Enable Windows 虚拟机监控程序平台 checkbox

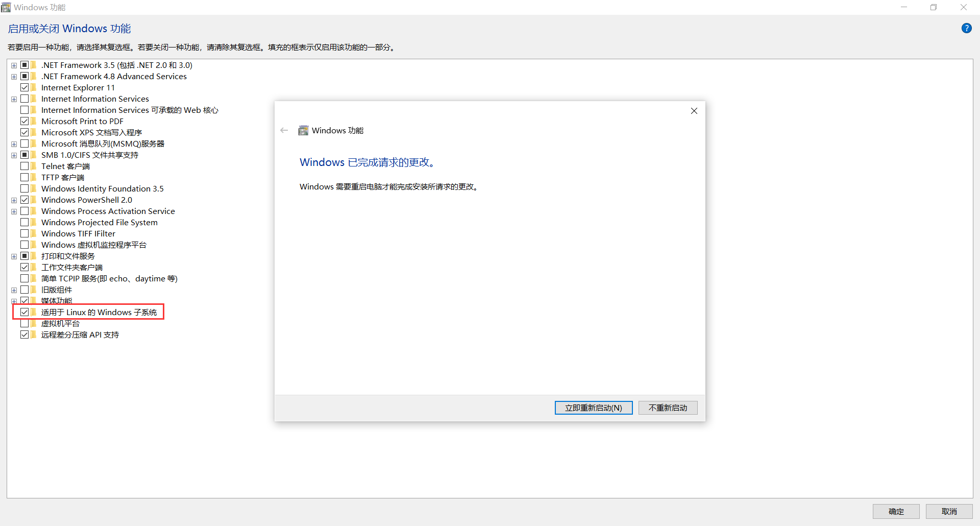pos(24,245)
